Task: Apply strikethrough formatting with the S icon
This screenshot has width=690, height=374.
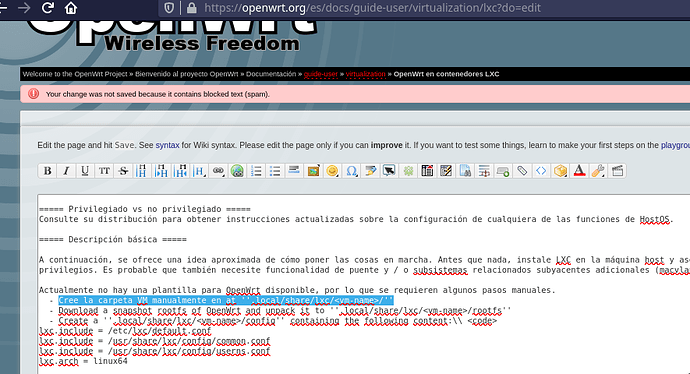Action: coord(123,171)
